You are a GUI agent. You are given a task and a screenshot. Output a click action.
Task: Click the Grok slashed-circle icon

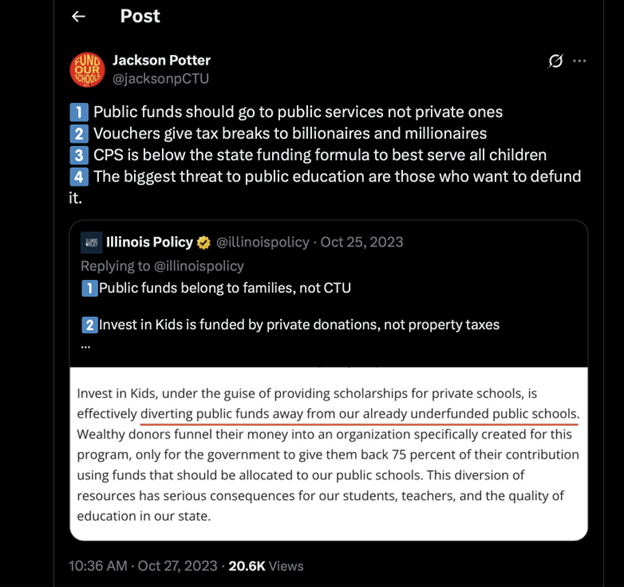point(556,61)
